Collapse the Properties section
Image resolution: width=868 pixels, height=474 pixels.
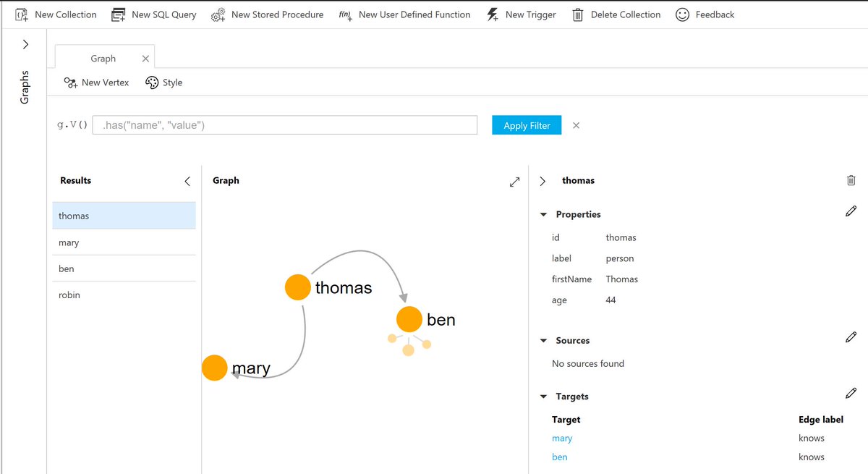pyautogui.click(x=544, y=215)
